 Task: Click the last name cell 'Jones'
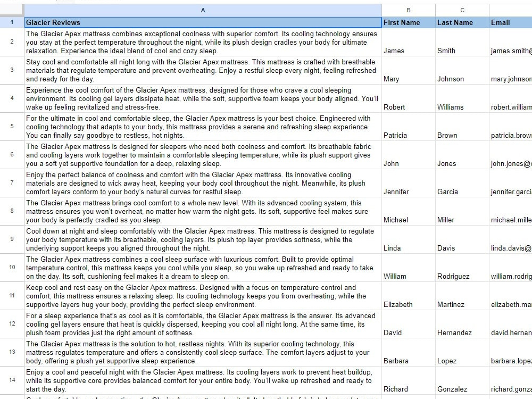click(462, 155)
